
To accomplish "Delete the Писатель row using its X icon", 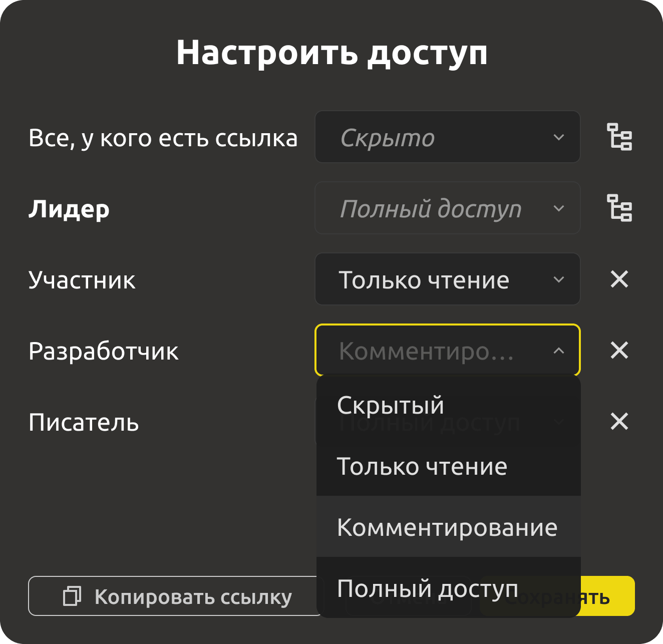I will 619,421.
